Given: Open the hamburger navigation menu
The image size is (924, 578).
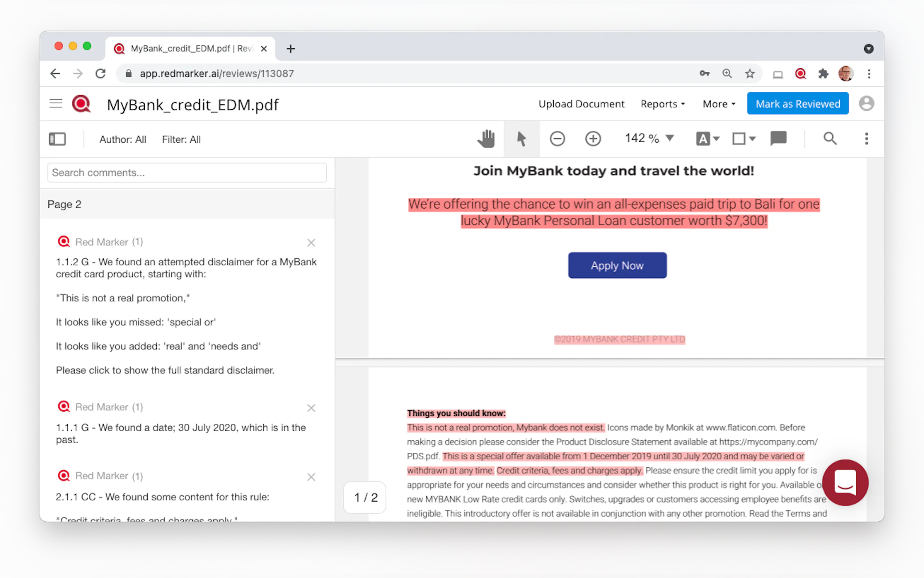Looking at the screenshot, I should (x=56, y=104).
